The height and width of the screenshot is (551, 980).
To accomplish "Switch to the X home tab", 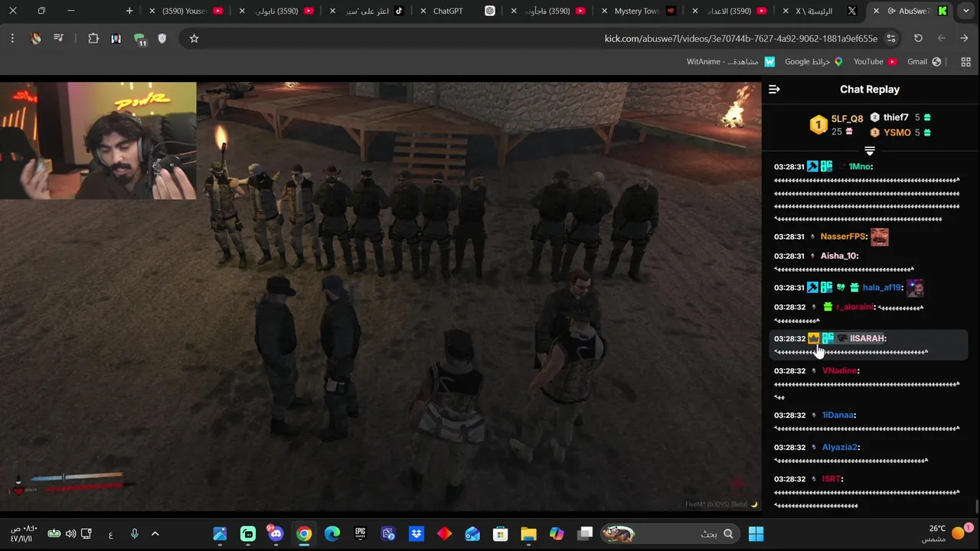I will (x=818, y=11).
